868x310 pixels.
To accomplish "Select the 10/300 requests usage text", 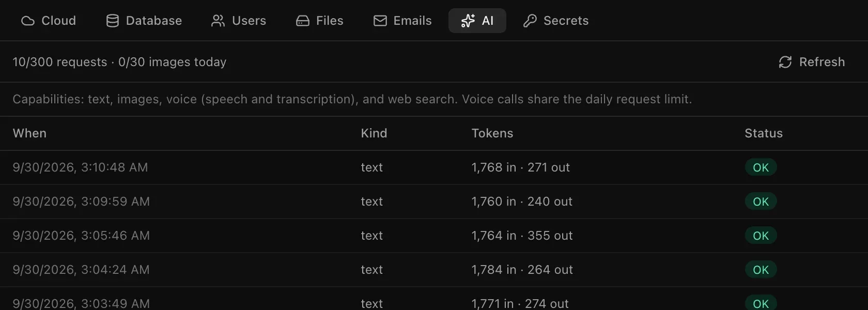I will coord(60,62).
